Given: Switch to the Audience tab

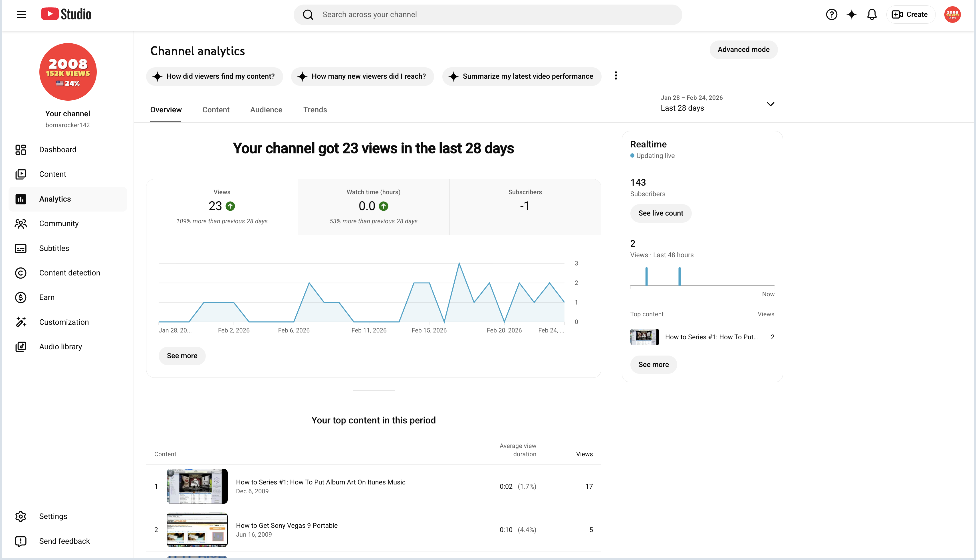Looking at the screenshot, I should point(266,109).
